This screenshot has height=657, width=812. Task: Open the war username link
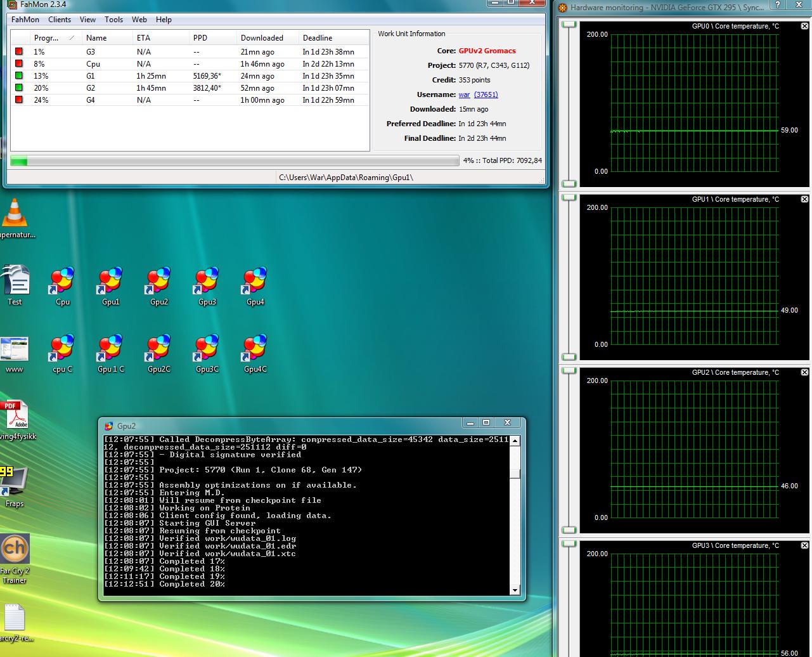coord(464,94)
